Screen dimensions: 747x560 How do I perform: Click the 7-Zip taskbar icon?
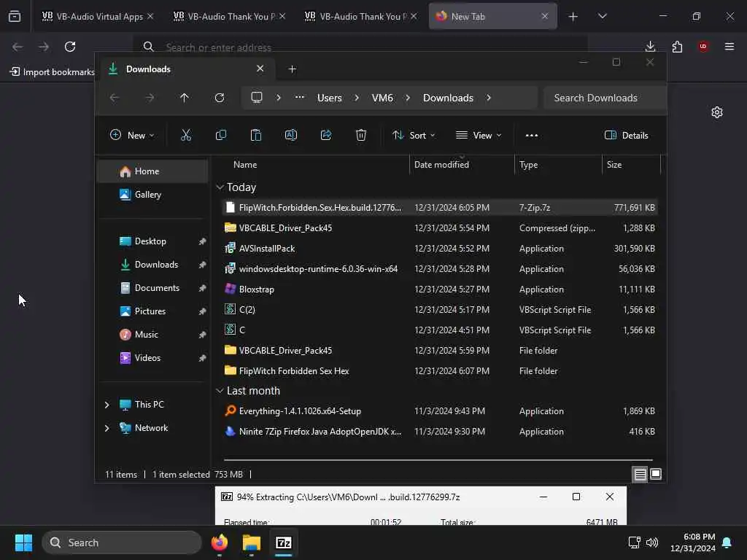tap(284, 542)
